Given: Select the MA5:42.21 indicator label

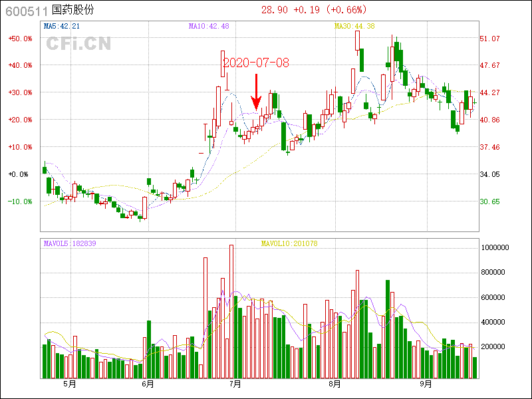Looking at the screenshot, I should coord(62,26).
